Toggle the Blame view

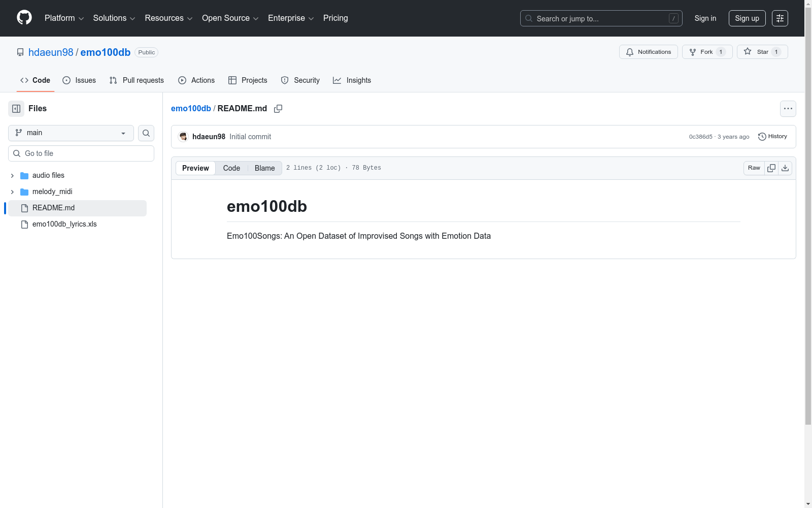[264, 168]
